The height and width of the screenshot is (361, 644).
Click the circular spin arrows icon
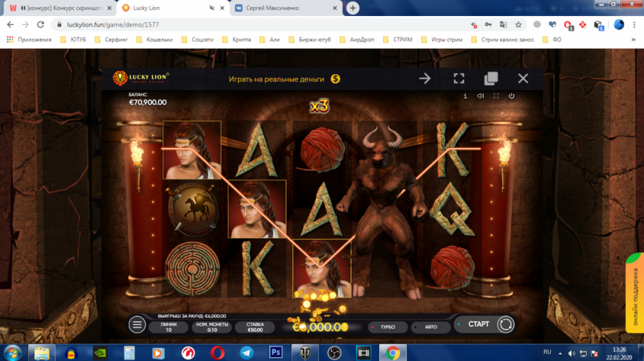505,324
